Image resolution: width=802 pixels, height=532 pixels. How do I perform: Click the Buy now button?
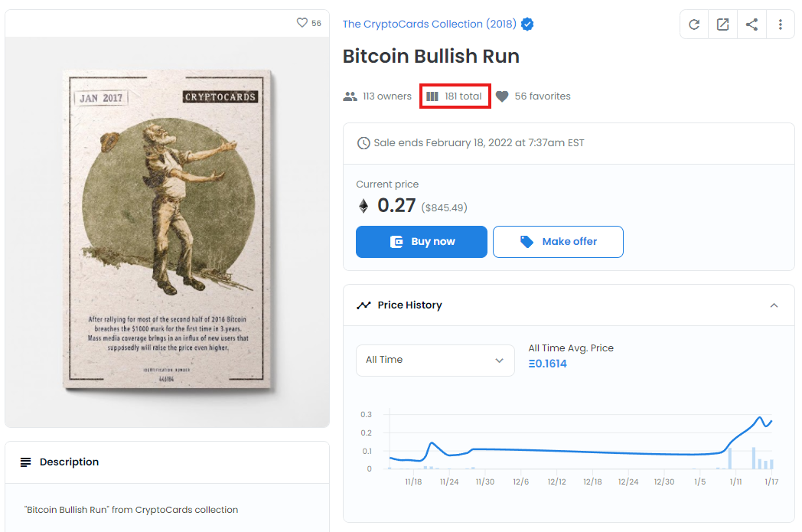pyautogui.click(x=421, y=241)
